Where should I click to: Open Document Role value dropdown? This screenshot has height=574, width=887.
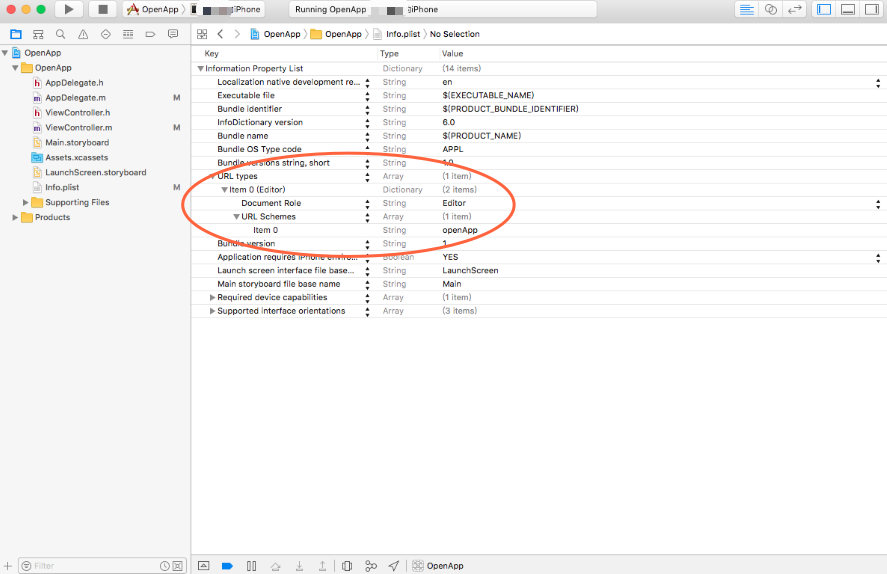tap(878, 204)
